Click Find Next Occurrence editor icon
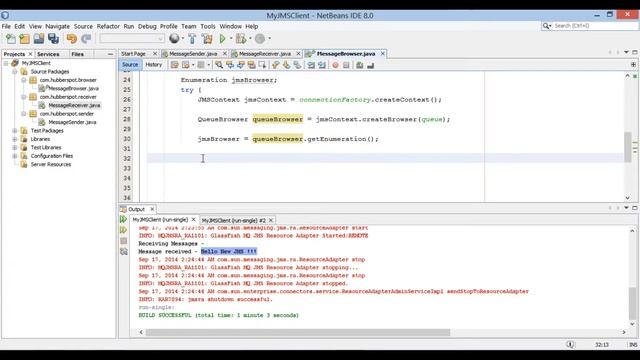This screenshot has height=360, width=640. [x=240, y=65]
